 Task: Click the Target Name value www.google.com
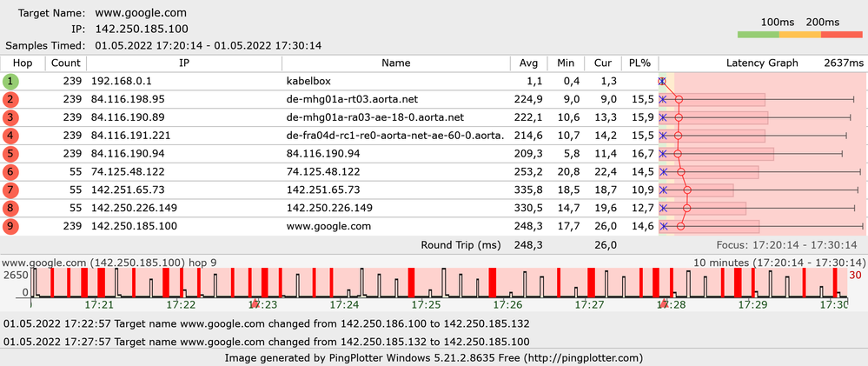141,13
